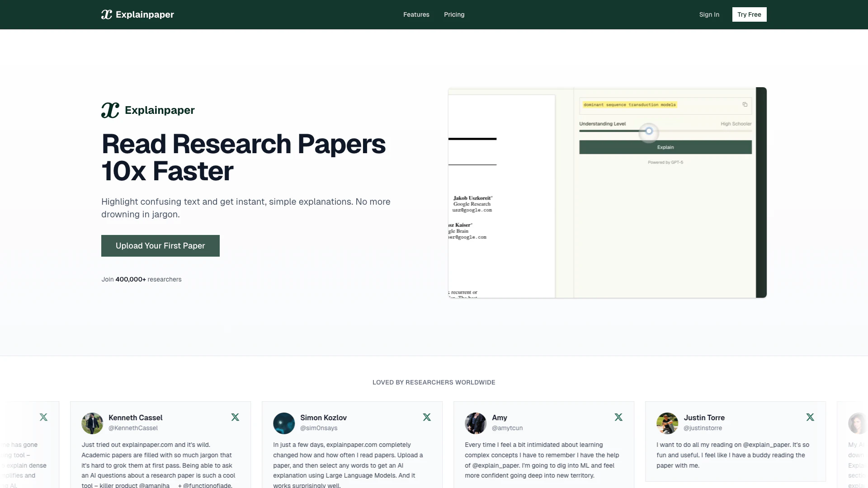
Task: Click Upload Your First Paper button
Action: 160,246
